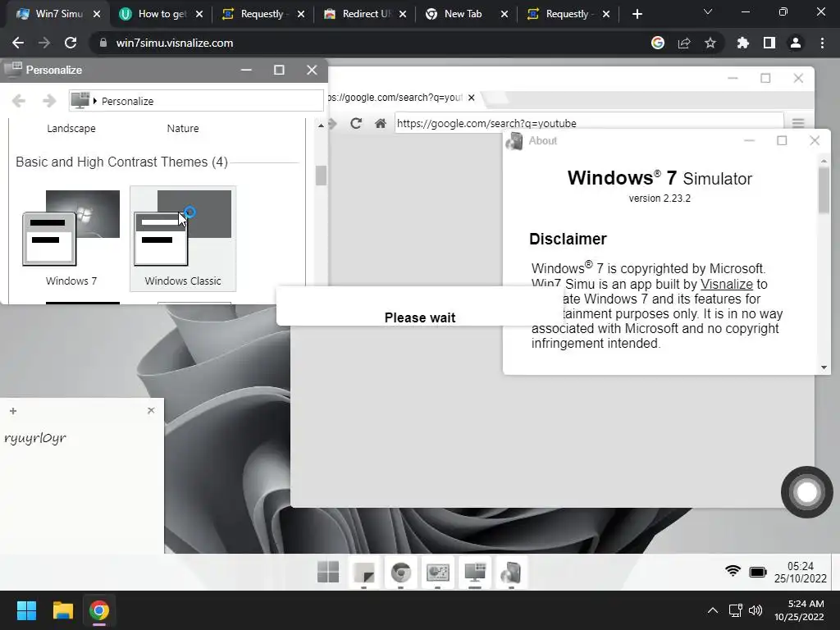
Task: Go home in the simulated browser
Action: pyautogui.click(x=381, y=123)
